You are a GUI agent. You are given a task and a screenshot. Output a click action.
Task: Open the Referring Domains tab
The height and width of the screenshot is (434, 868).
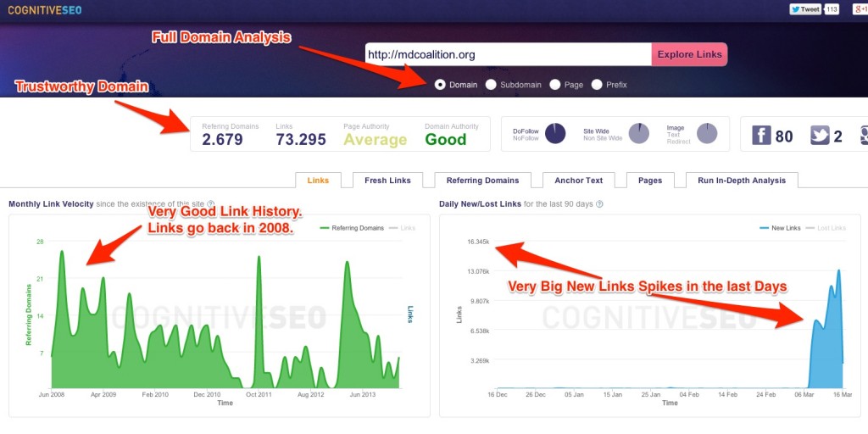(x=482, y=181)
